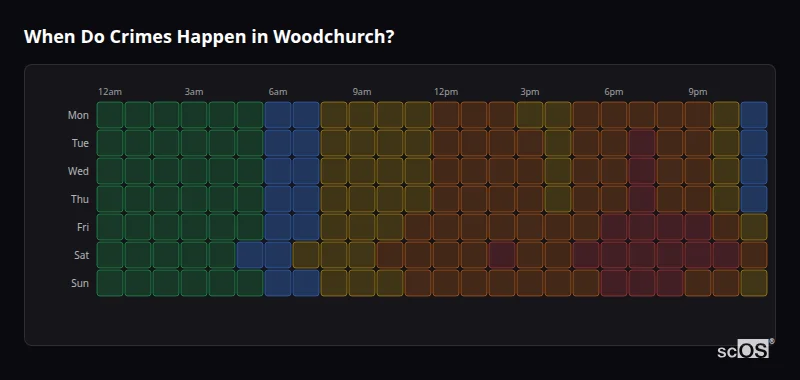Image resolution: width=800 pixels, height=380 pixels.
Task: Click the 'Tue' row label
Action: (80, 143)
